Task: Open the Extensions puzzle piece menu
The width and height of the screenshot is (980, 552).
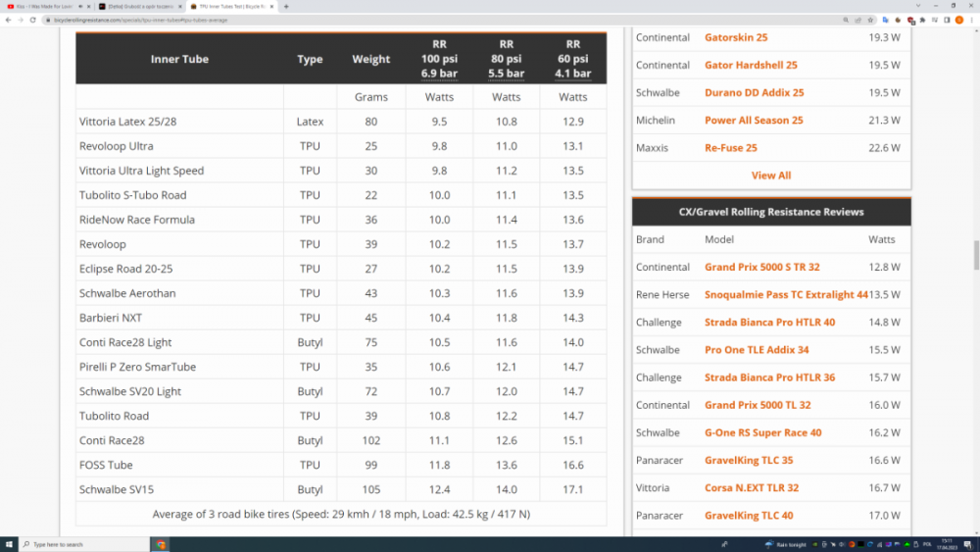Action: click(922, 20)
